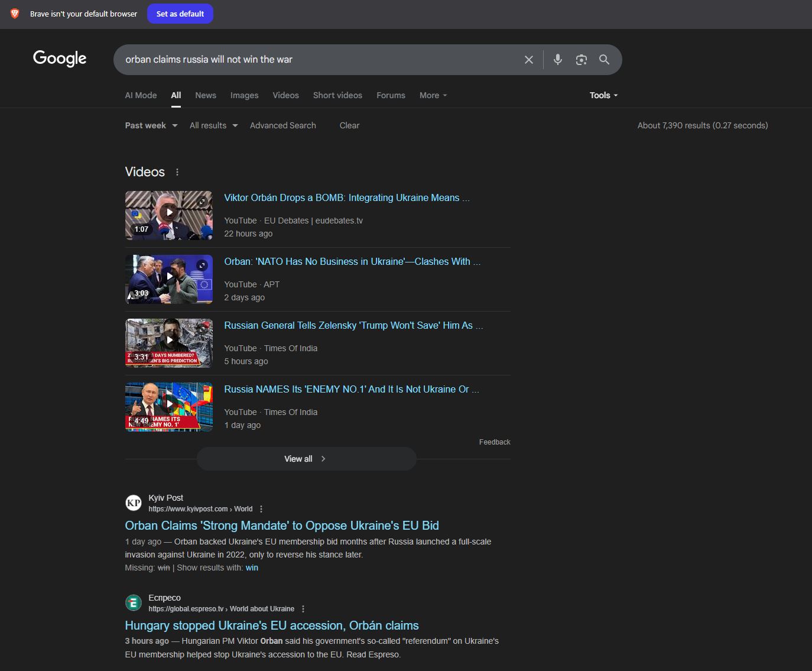Open the Viktor Orbán Drops a BOMB title link
This screenshot has height=671, width=812.
point(347,198)
